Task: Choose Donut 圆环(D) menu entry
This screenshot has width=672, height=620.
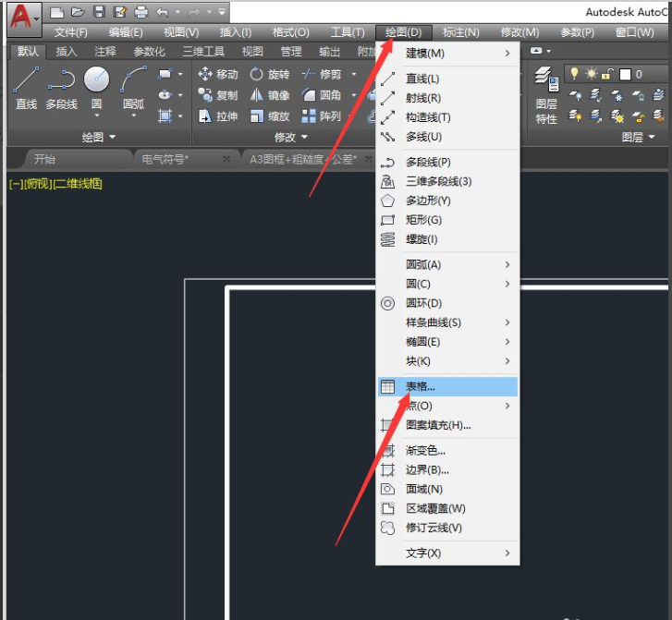Action: [x=448, y=303]
